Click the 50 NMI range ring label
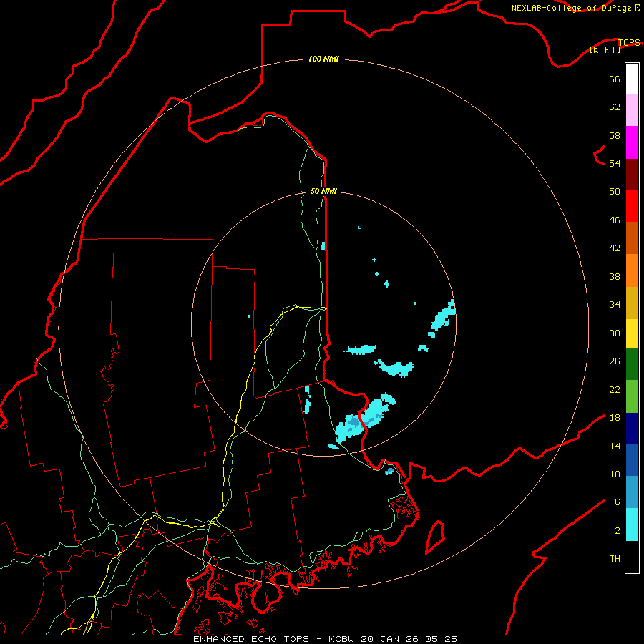The height and width of the screenshot is (644, 644). click(323, 191)
